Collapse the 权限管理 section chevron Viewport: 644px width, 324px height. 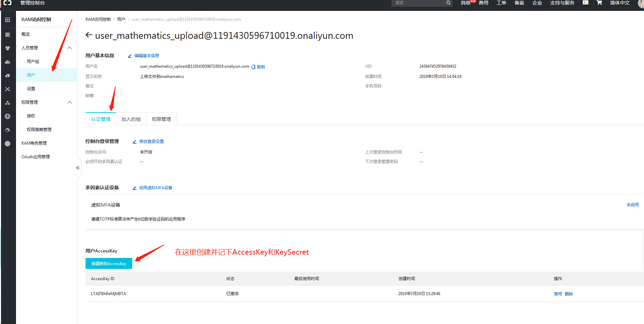pos(69,102)
